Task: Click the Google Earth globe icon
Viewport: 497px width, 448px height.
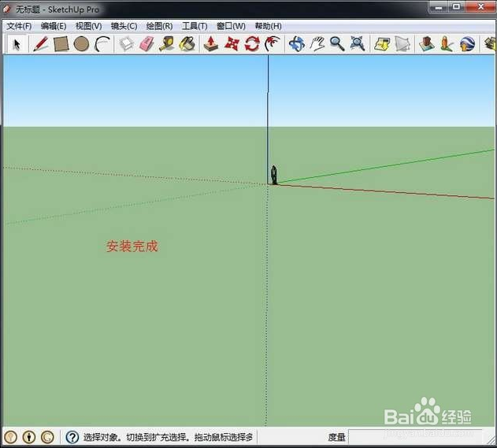Action: (x=467, y=44)
